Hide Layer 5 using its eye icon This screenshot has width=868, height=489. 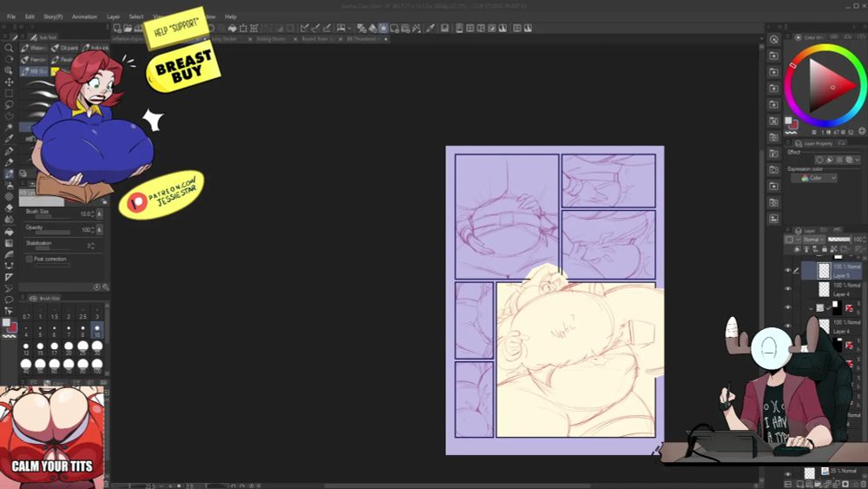[x=788, y=270]
